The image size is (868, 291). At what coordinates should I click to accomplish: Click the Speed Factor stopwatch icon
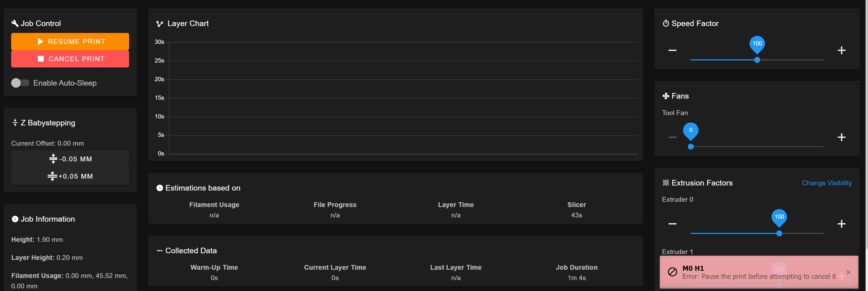click(x=666, y=23)
